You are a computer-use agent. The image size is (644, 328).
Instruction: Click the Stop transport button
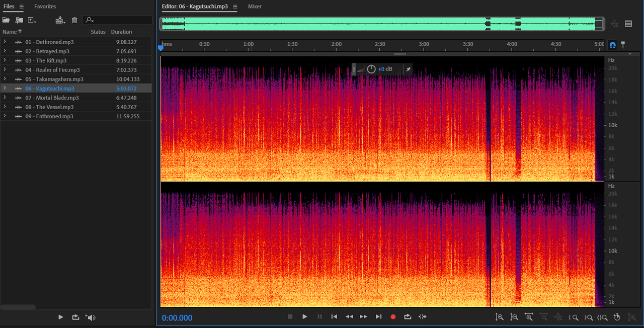[x=290, y=317]
